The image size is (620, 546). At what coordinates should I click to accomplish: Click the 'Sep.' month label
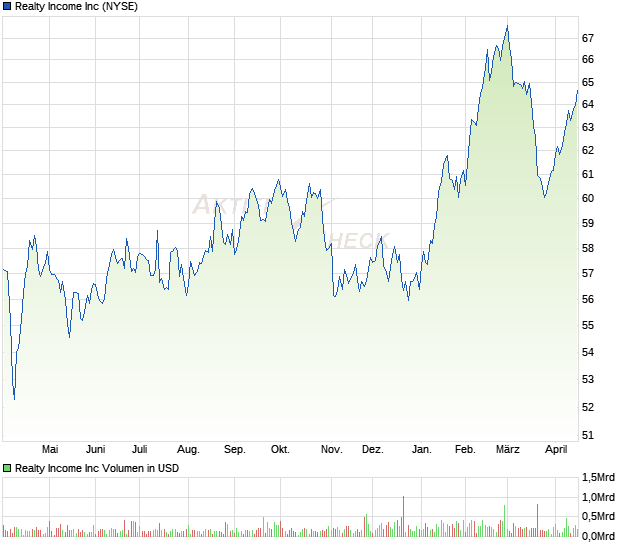click(x=235, y=450)
